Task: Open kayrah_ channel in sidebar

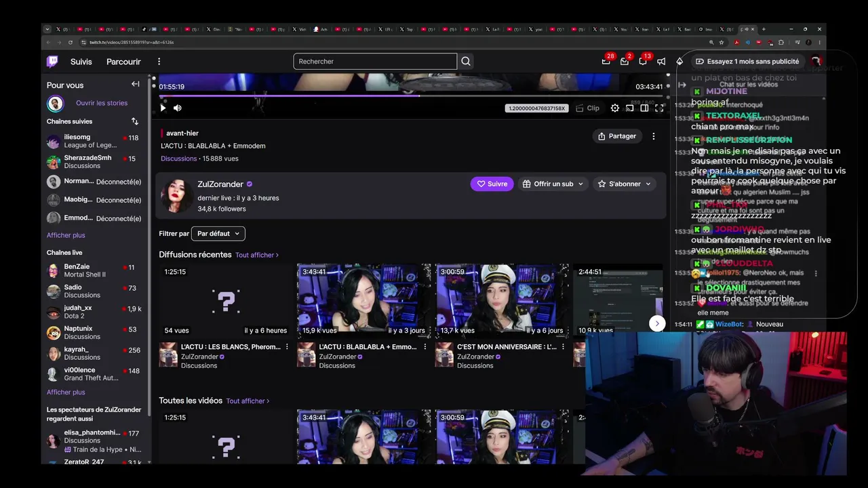Action: pyautogui.click(x=94, y=353)
